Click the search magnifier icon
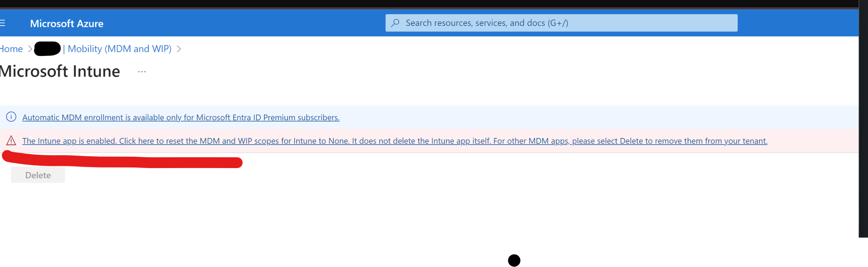The height and width of the screenshot is (267, 868). 395,23
